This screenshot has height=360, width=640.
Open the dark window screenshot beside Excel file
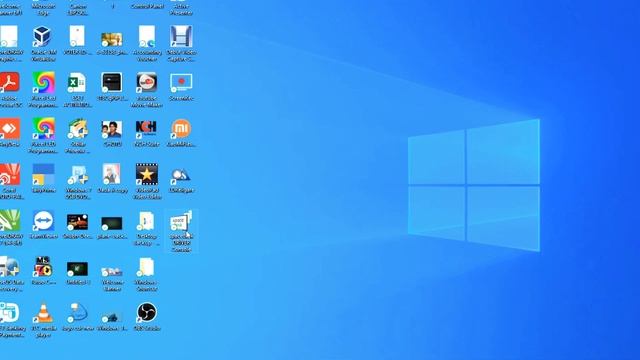(x=111, y=82)
